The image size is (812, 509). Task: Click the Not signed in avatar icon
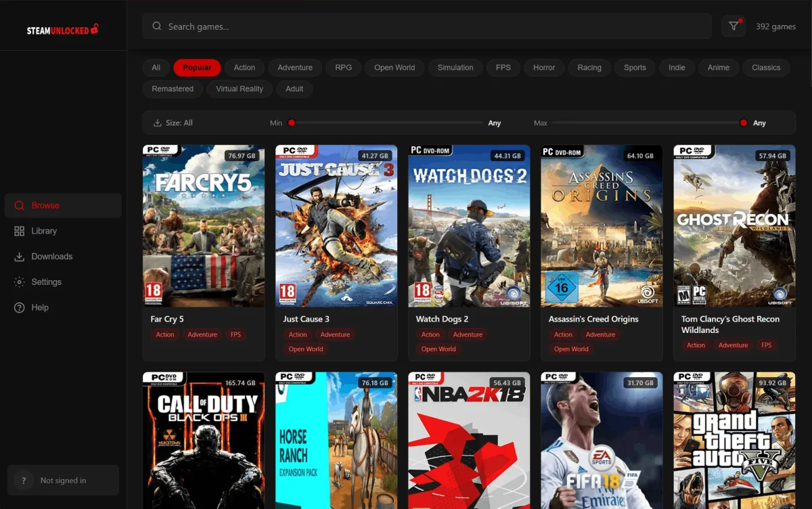(x=24, y=481)
